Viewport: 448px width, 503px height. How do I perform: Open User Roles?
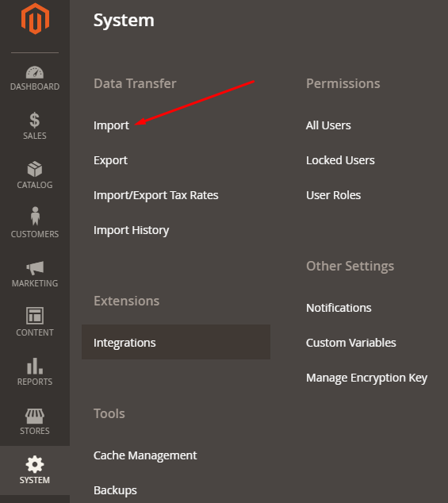(x=334, y=195)
